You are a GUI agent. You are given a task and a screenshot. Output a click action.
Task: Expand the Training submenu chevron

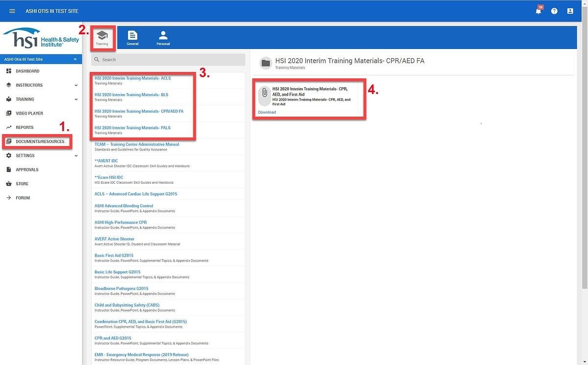76,99
